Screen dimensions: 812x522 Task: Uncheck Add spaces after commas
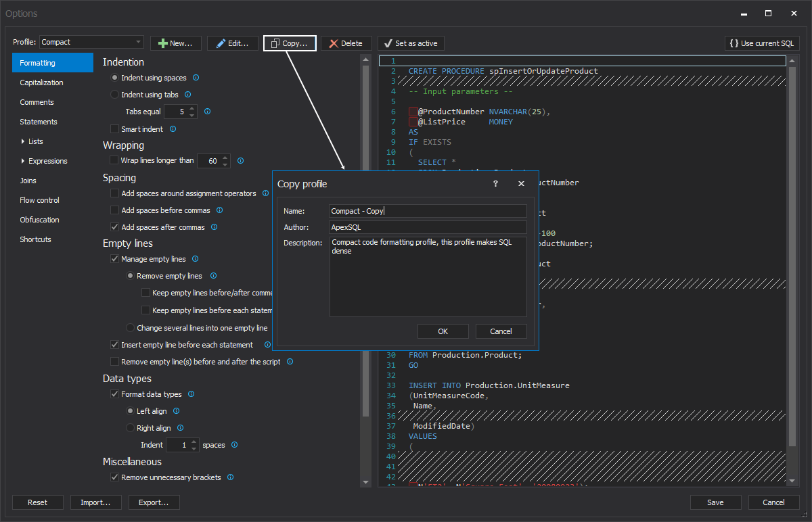114,227
